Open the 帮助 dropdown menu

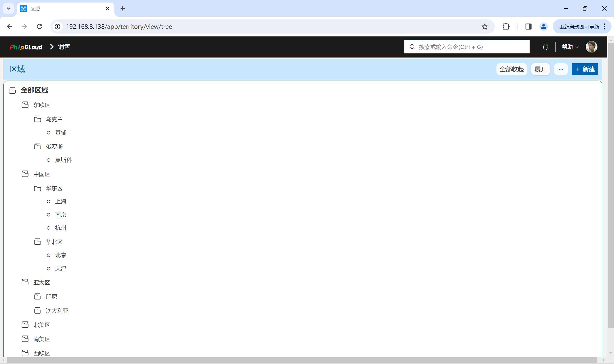click(570, 47)
